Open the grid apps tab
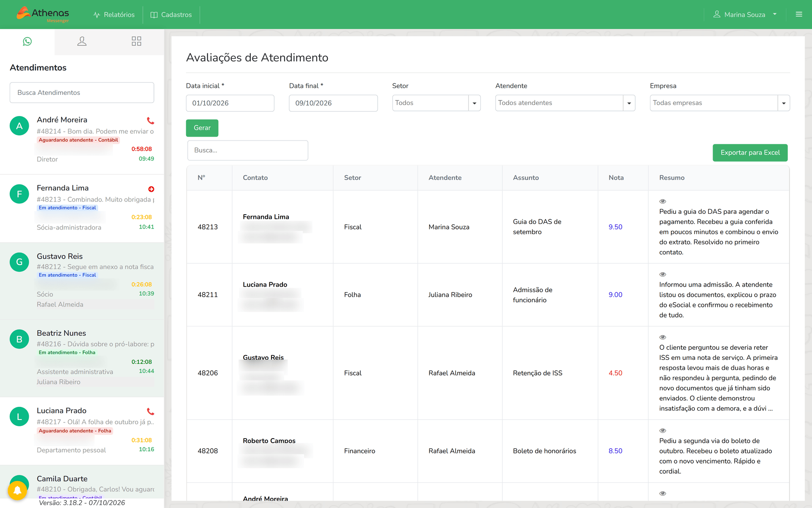The image size is (812, 508). coord(136,41)
